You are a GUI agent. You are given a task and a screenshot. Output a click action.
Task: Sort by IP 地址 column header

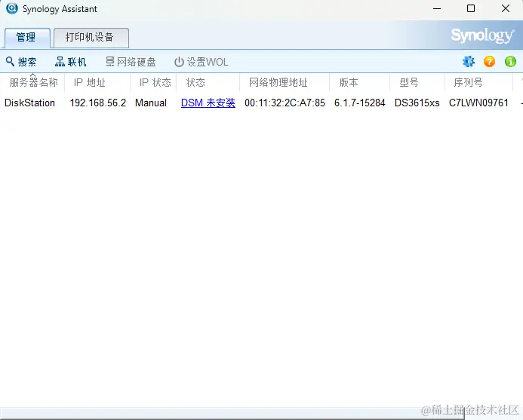tap(97, 82)
